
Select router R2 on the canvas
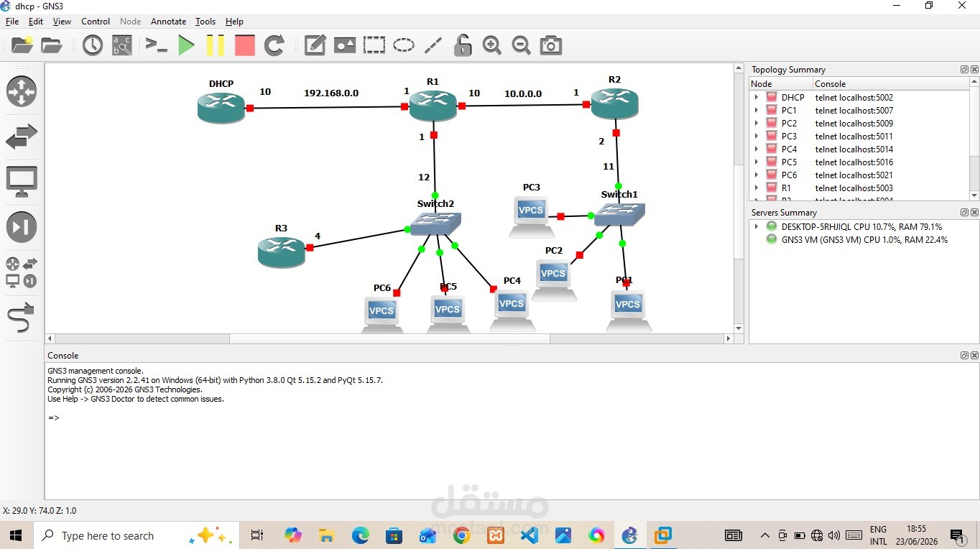tap(615, 103)
